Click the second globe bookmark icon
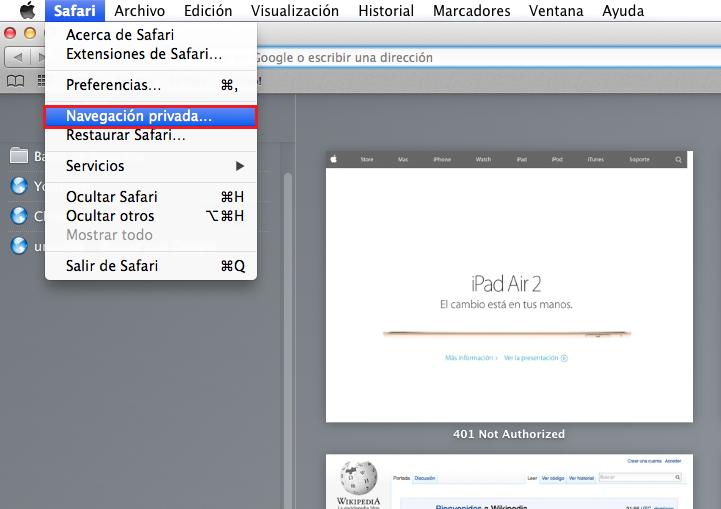The image size is (721, 509). coord(18,215)
